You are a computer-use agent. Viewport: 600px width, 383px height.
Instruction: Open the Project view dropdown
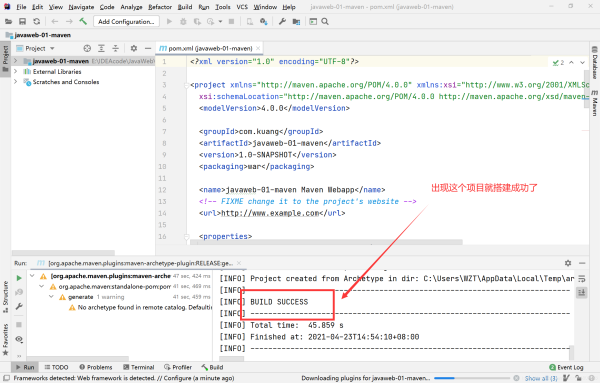click(x=36, y=48)
